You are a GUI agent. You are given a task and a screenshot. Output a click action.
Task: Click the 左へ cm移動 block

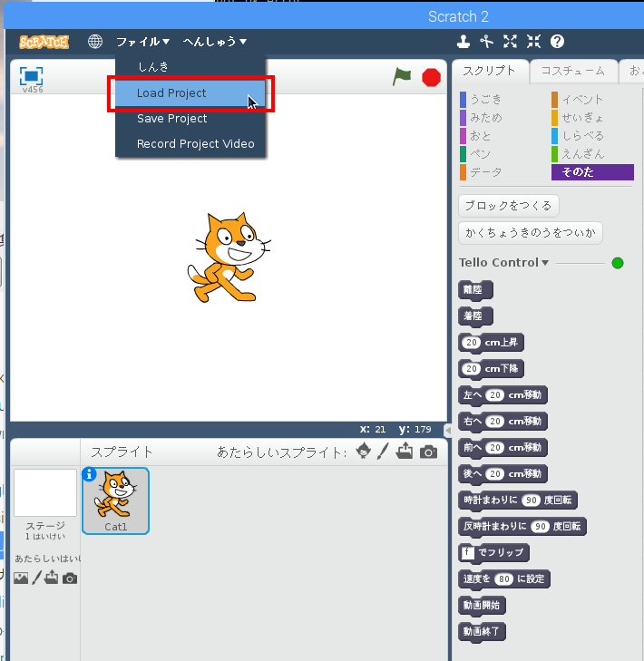(x=503, y=395)
